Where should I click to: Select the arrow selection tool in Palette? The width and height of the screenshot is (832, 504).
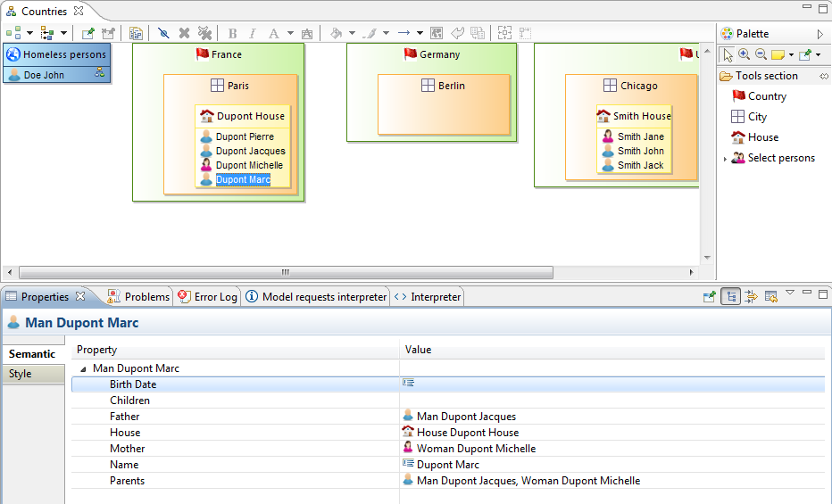(728, 54)
